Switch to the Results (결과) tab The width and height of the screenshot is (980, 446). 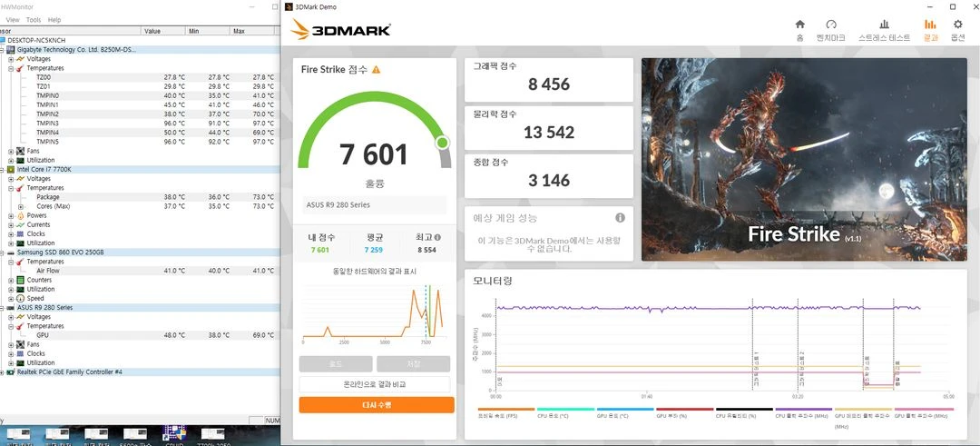click(x=930, y=29)
